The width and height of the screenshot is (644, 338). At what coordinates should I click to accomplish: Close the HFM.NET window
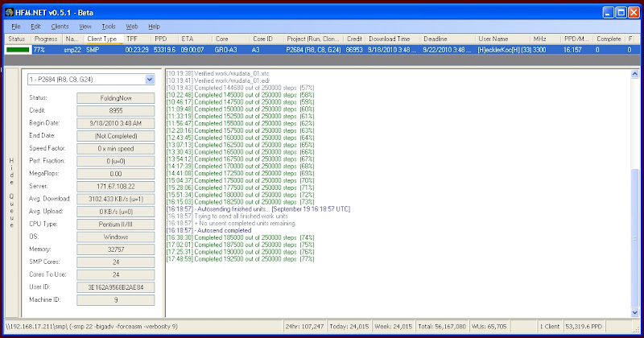coord(634,13)
